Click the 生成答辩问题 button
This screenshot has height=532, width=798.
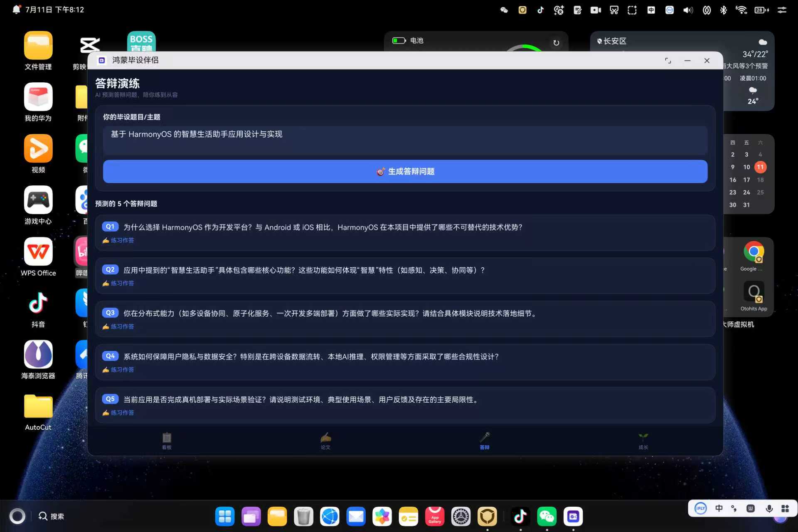(x=405, y=171)
